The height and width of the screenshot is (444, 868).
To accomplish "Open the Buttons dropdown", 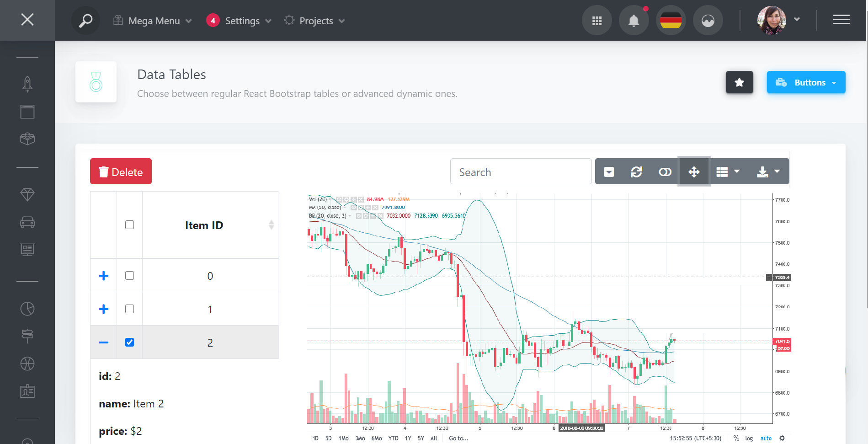I will click(806, 82).
